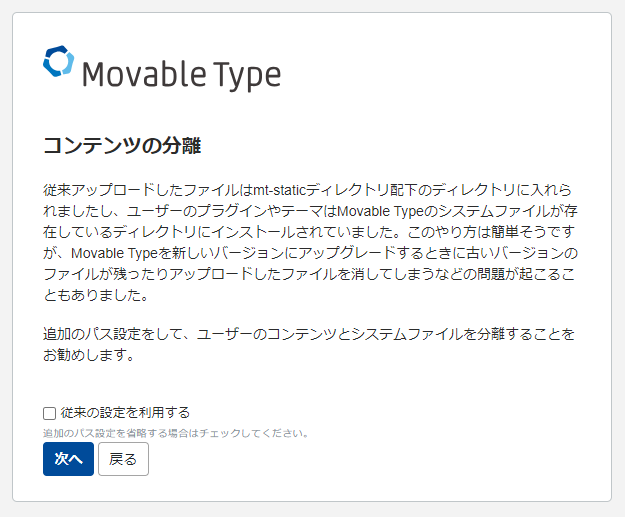625x517 pixels.
Task: Click the hint text 追加のパス設定を省略する場合はチェックしてください
Action: tap(176, 433)
